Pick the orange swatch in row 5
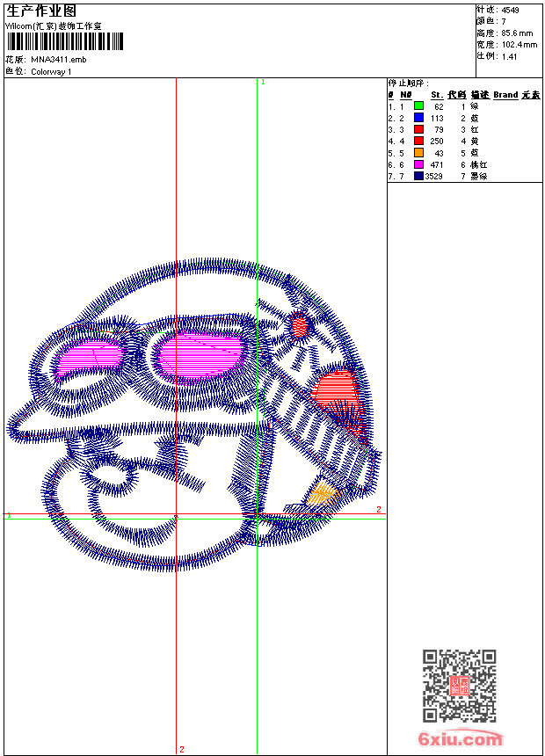Screen dimensions: 545x756 (x=418, y=153)
